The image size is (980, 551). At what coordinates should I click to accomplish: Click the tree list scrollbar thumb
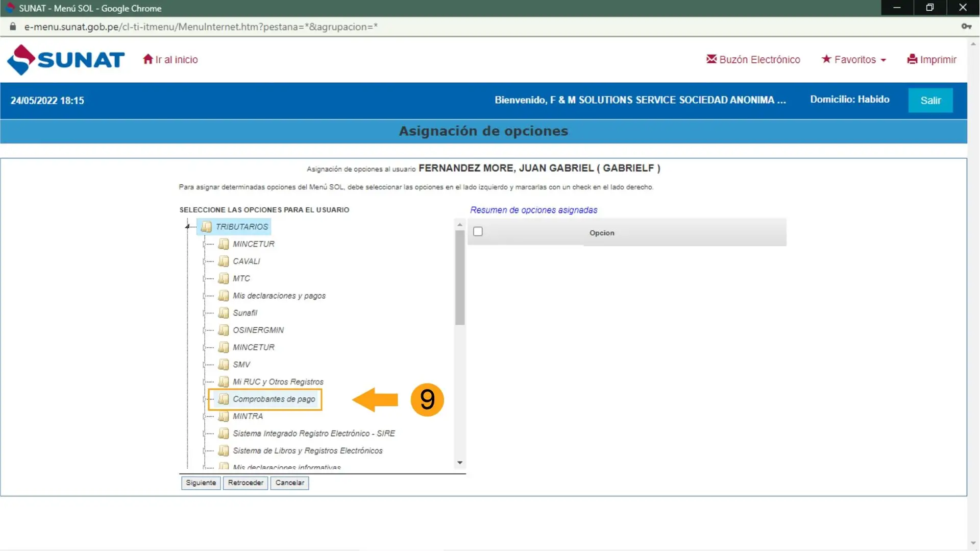point(460,277)
